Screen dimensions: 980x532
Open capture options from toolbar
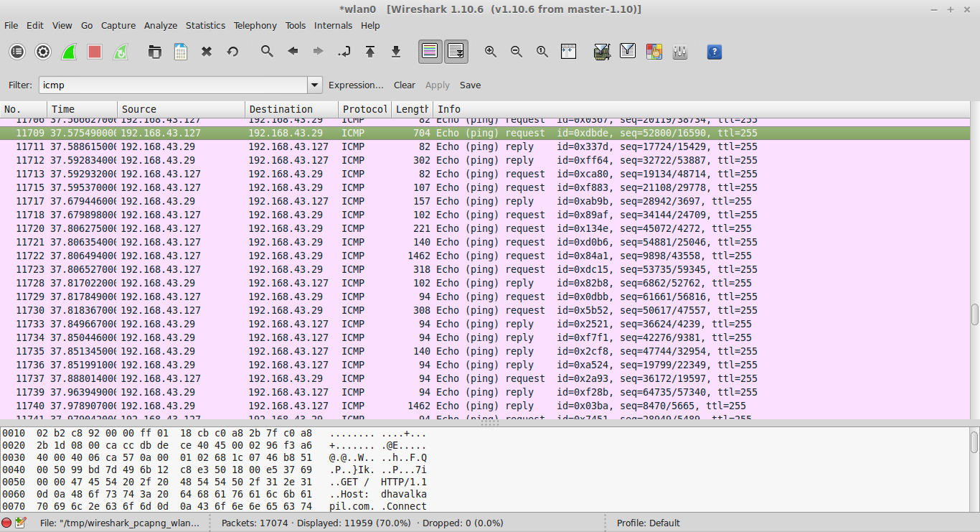43,52
